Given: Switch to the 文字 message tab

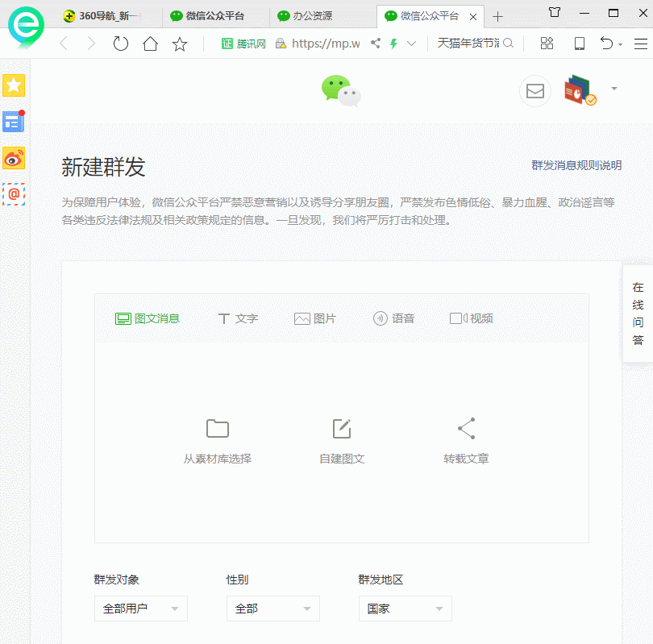Looking at the screenshot, I should click(238, 318).
